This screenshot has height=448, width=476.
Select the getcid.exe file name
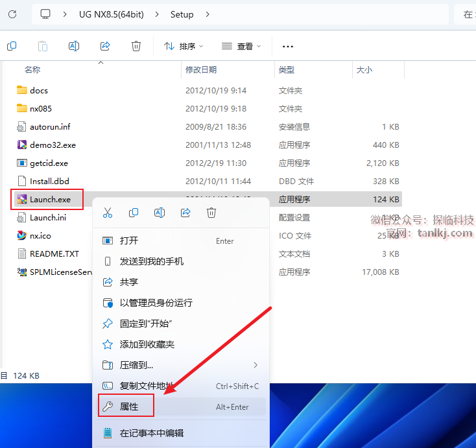[49, 163]
